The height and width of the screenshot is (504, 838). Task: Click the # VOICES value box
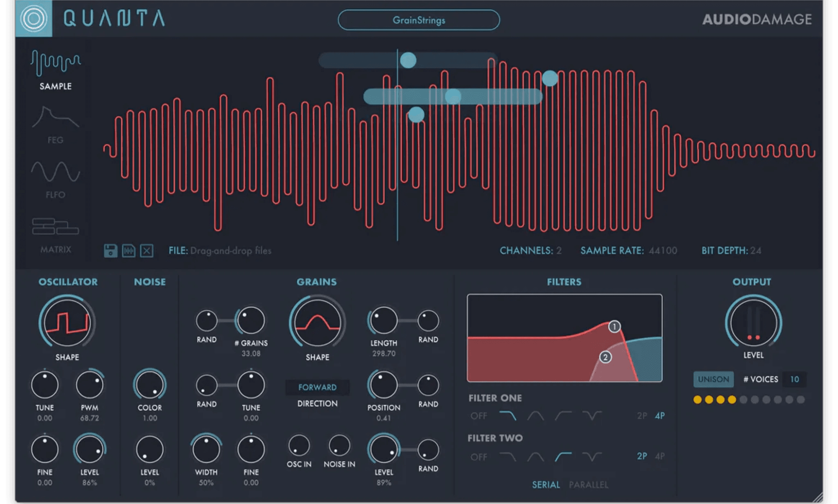tap(794, 379)
